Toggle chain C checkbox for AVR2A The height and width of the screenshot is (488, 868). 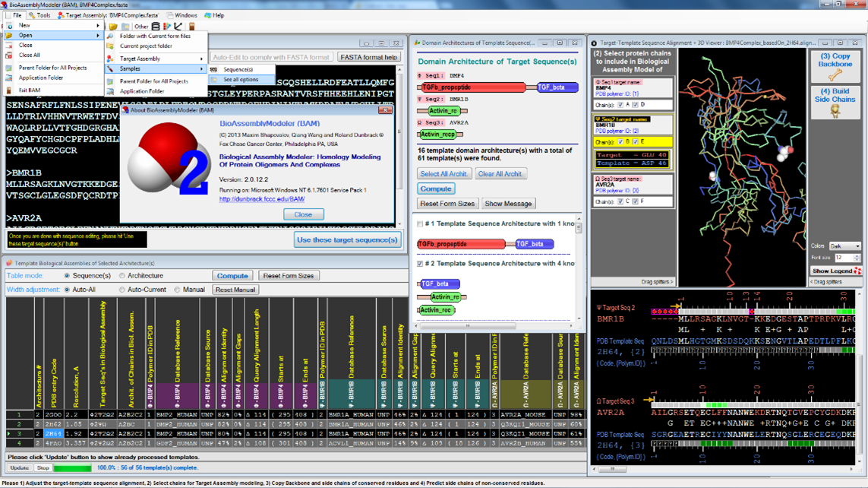click(x=620, y=201)
